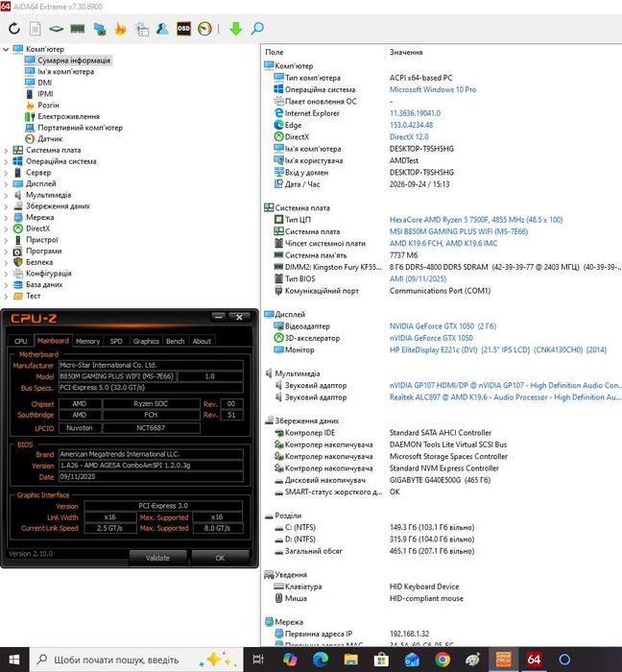Open the Microsoft Windows 10 Pro link

click(x=433, y=89)
